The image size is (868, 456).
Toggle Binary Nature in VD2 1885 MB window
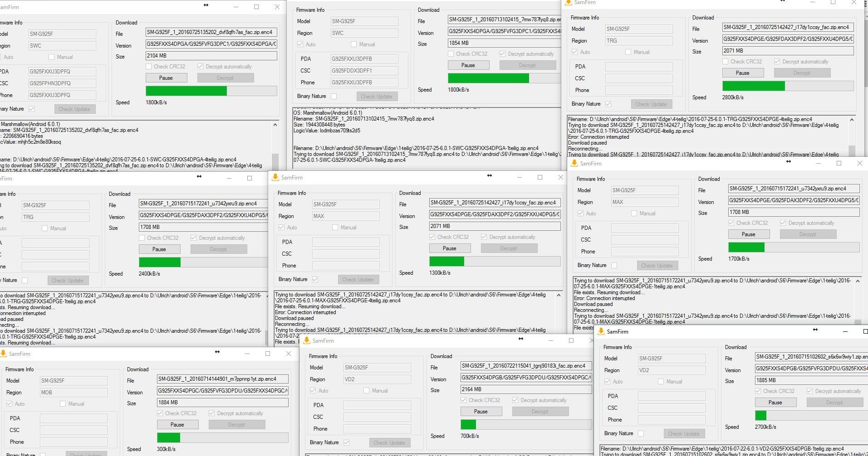point(641,433)
